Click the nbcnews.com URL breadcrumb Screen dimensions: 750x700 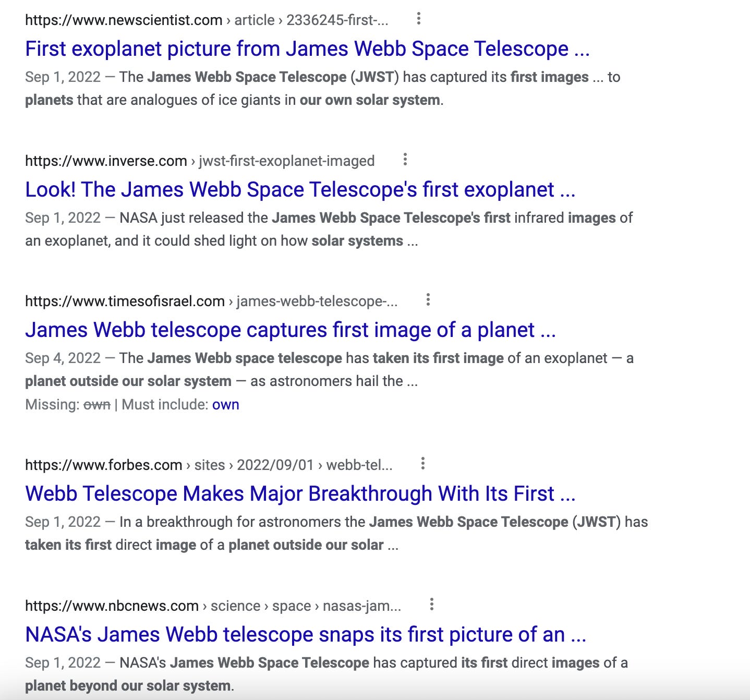tap(213, 606)
